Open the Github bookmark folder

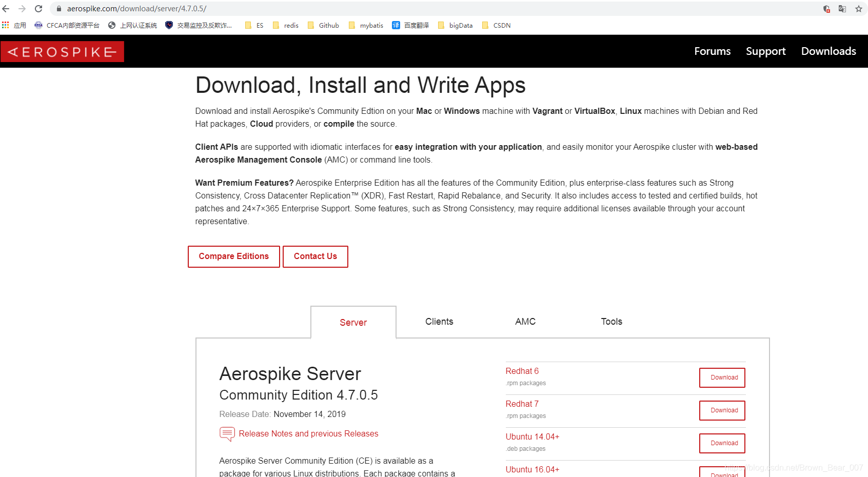pos(323,25)
